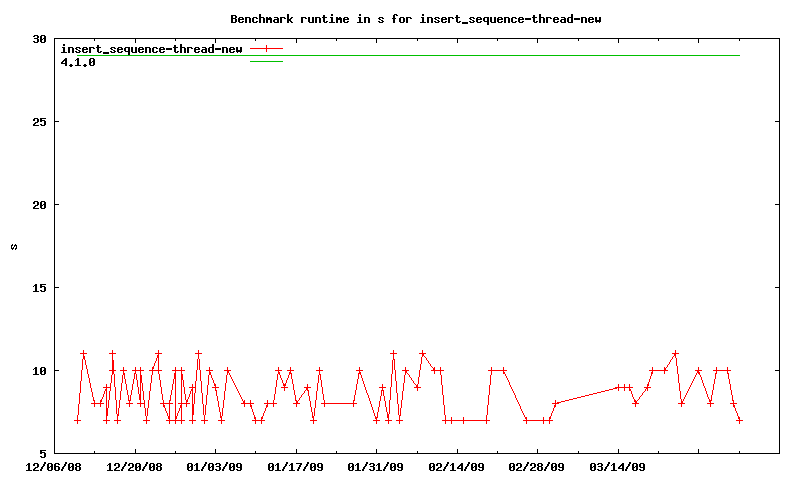Image resolution: width=800 pixels, height=480 pixels.
Task: Select the x-axis date 01/17/09
Action: coord(296,466)
